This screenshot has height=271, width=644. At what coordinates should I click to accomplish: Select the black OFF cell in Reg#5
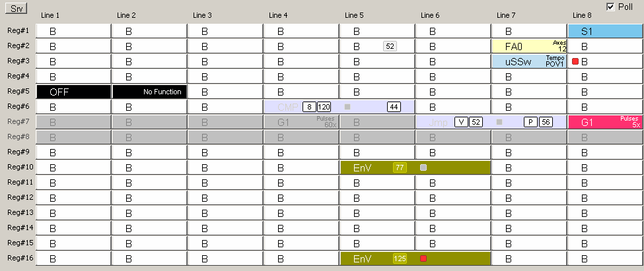click(74, 92)
